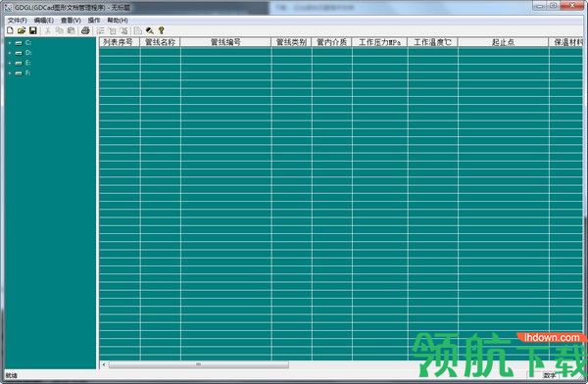This screenshot has width=588, height=384.
Task: Click the C: drive icon in tree
Action: 19,43
